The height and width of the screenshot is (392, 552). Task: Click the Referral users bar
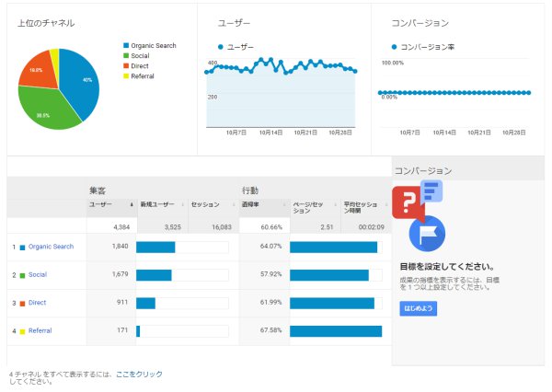(x=138, y=331)
